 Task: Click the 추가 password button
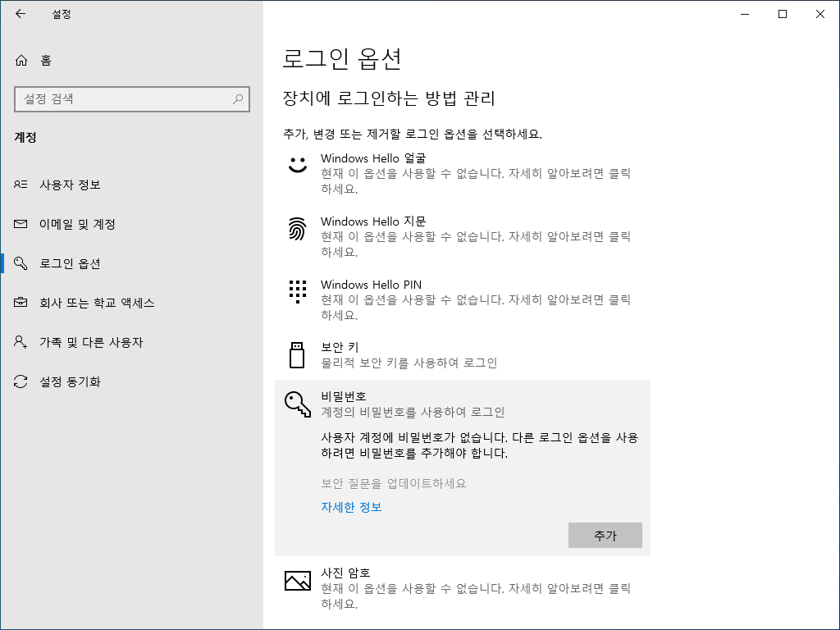pos(605,535)
